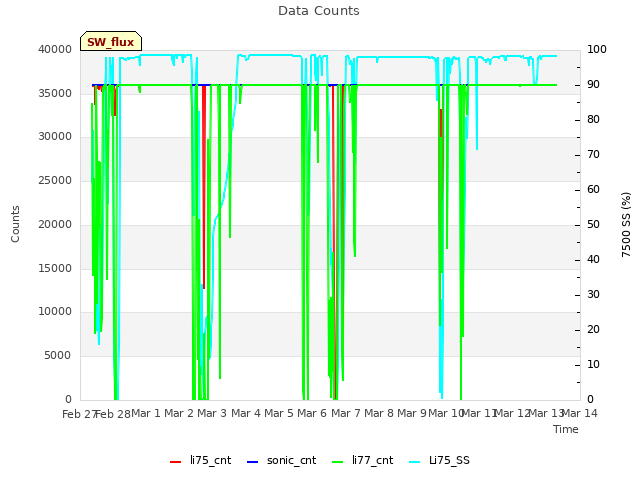Click the 5000 y-axis tick label
Viewport: 640px width, 480px height.
tap(58, 356)
